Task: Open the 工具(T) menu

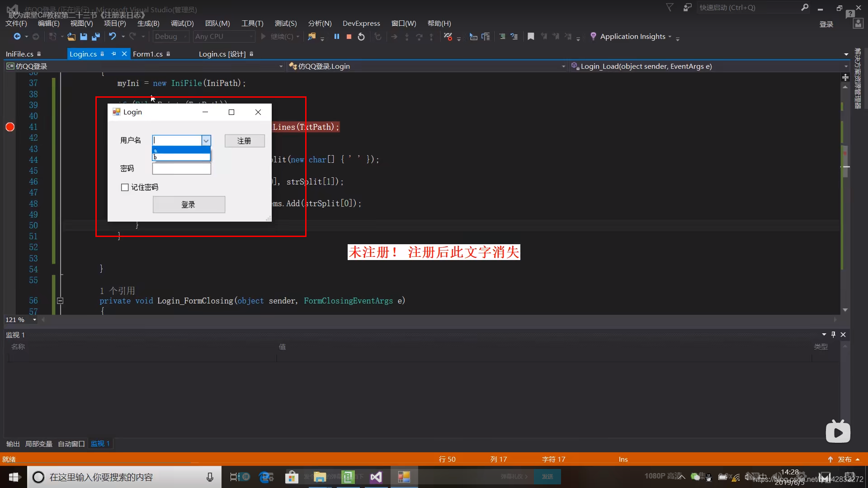Action: (252, 24)
